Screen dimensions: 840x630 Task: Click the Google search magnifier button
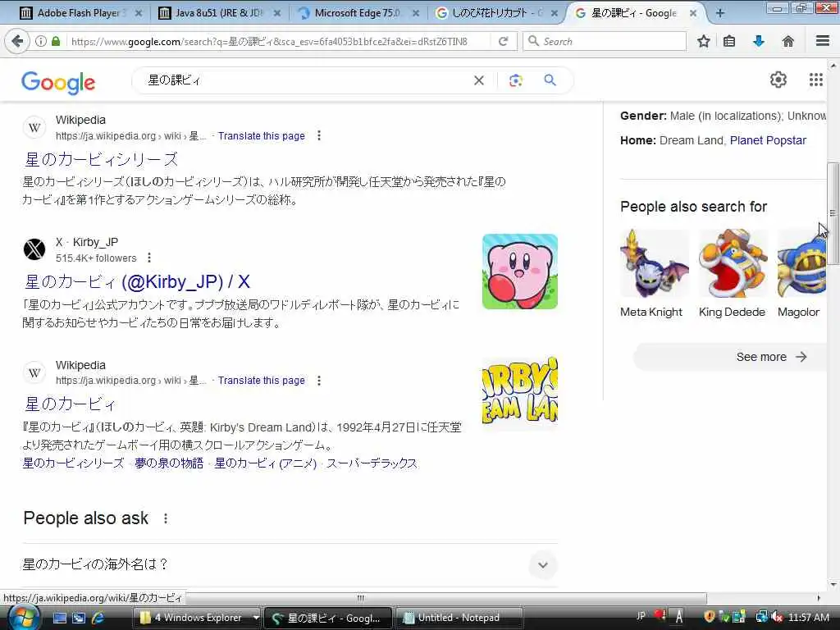(550, 80)
